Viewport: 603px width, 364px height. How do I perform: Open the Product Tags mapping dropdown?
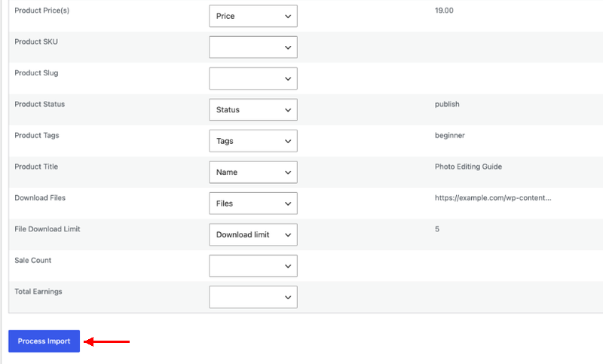tap(253, 141)
